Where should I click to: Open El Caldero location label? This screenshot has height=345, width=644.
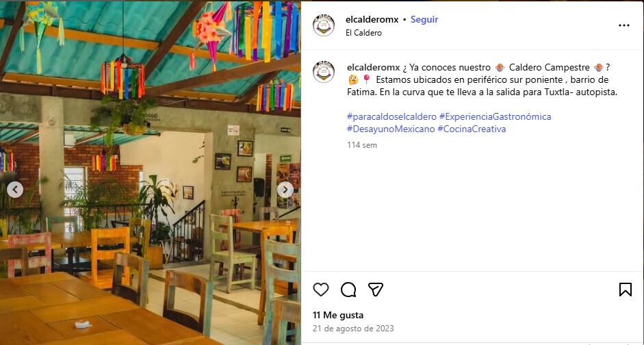[364, 33]
